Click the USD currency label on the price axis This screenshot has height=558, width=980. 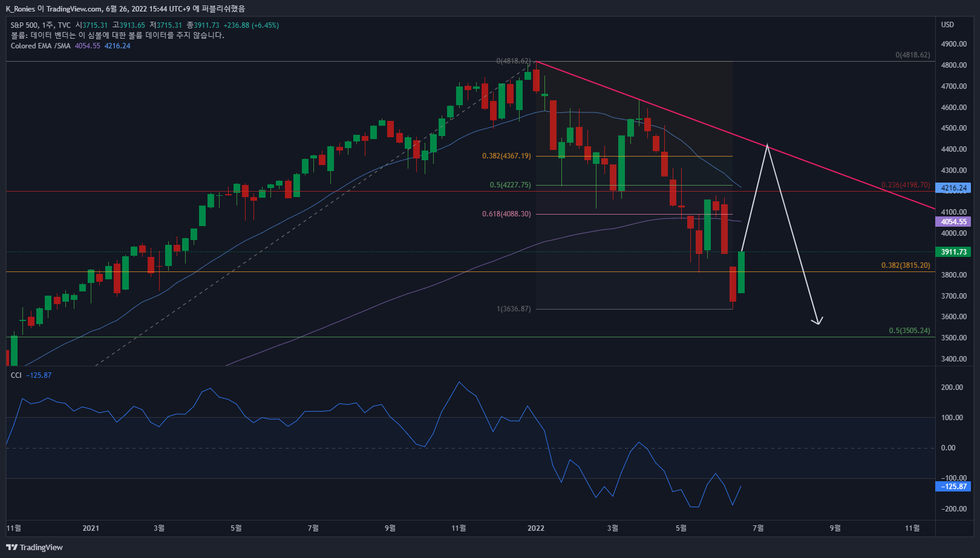point(947,25)
